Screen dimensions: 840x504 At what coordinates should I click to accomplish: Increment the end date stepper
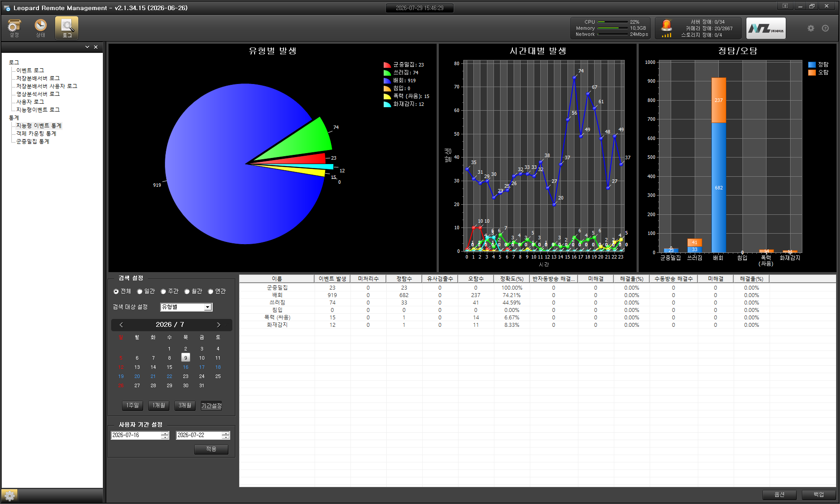226,434
